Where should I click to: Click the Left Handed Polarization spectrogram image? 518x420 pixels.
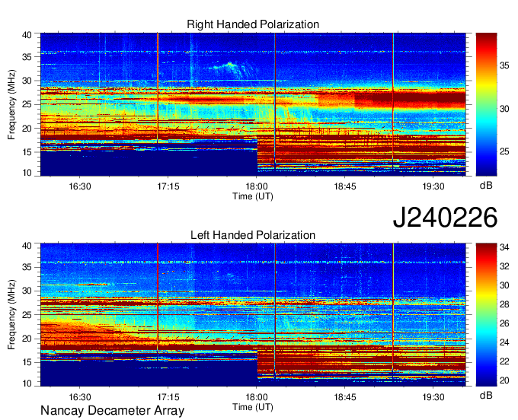[253, 315]
